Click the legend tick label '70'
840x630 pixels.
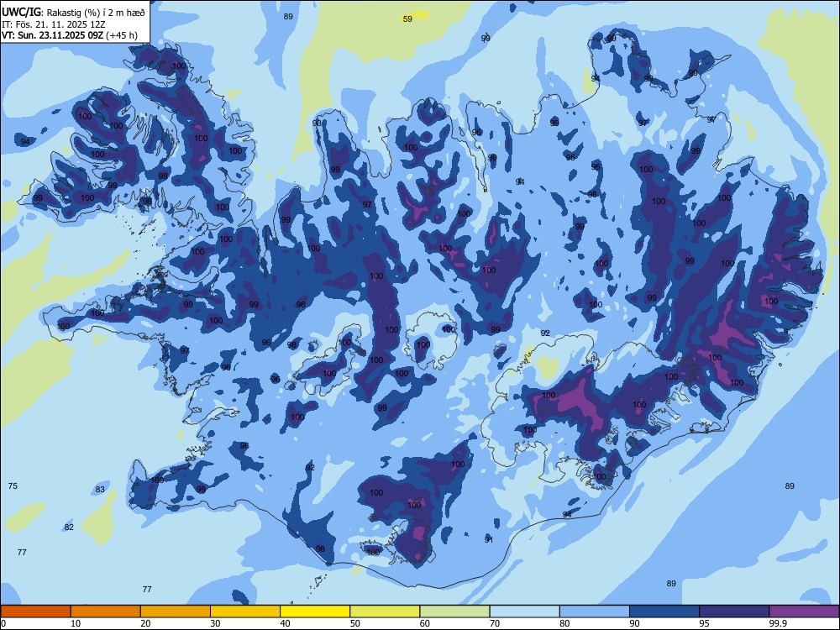pos(495,623)
